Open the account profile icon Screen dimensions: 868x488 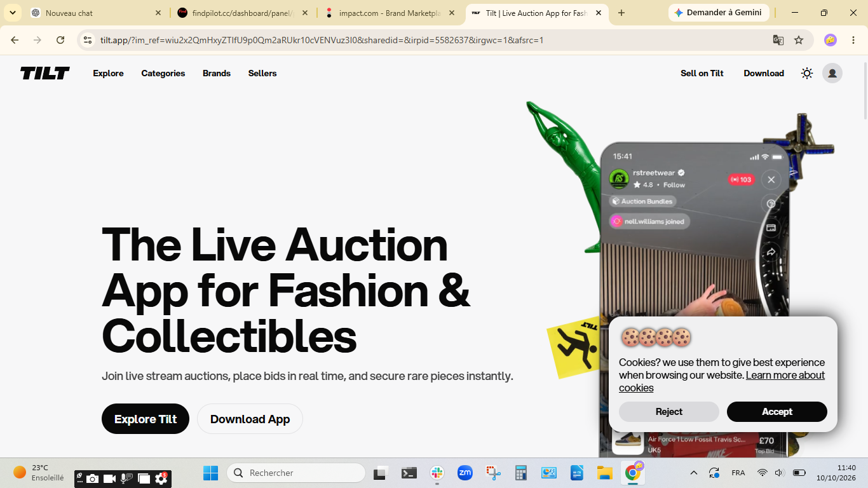[832, 73]
